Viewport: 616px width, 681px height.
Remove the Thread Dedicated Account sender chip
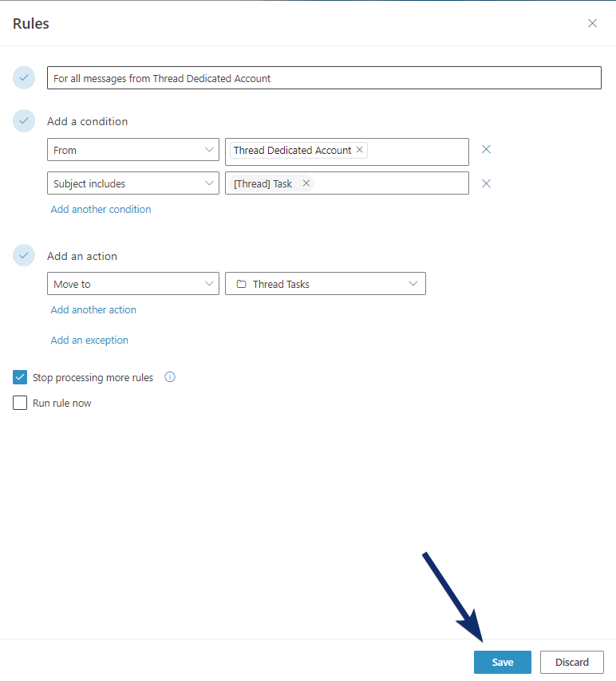coord(360,150)
